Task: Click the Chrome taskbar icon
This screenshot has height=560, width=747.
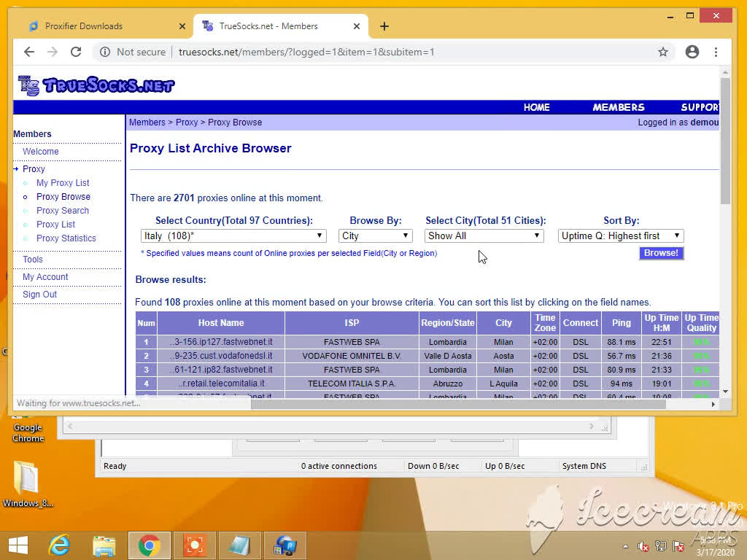Action: point(149,545)
